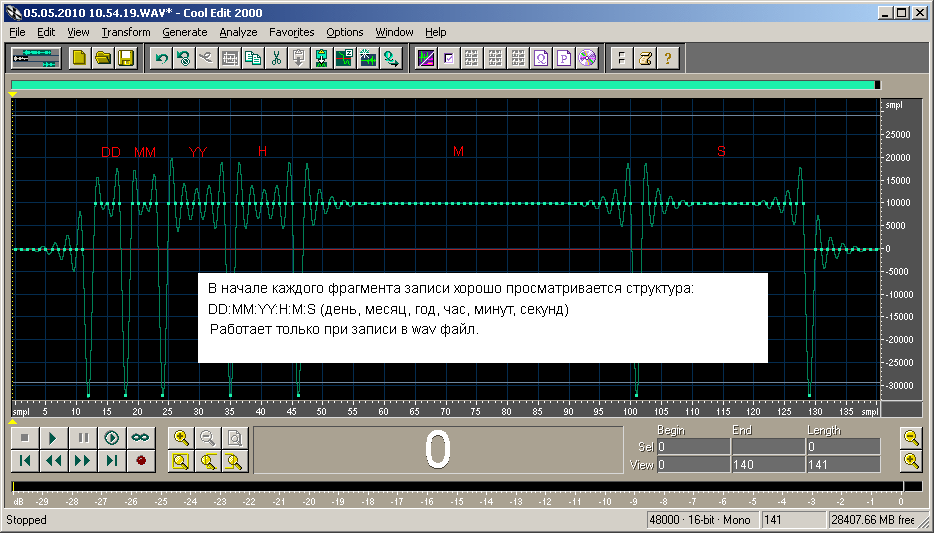Rewind the audio
This screenshot has width=934, height=533.
(53, 460)
